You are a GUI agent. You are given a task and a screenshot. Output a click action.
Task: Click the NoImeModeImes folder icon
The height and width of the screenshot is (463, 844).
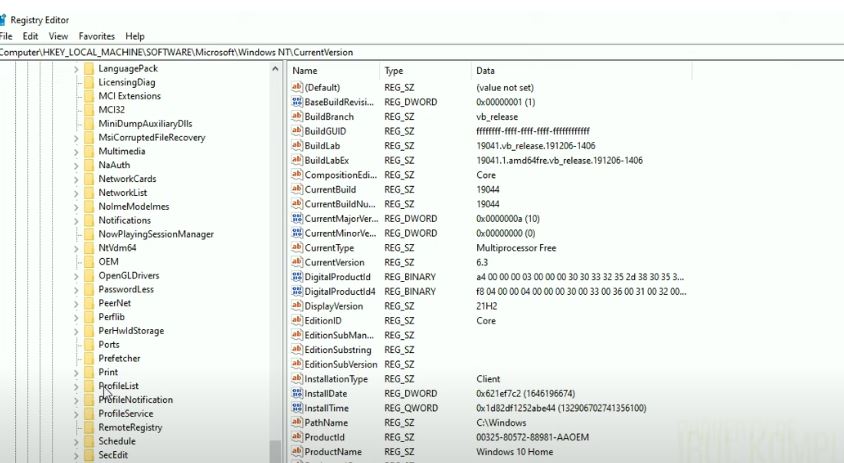pyautogui.click(x=89, y=207)
